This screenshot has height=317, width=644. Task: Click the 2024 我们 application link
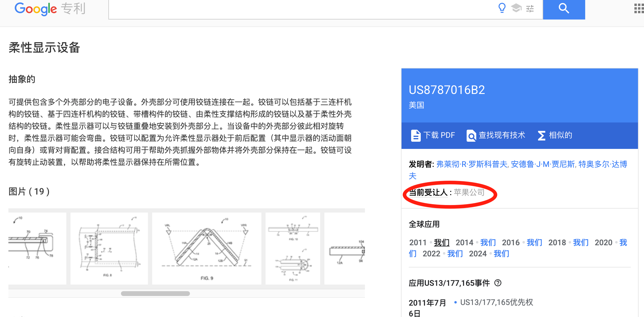[x=501, y=254]
